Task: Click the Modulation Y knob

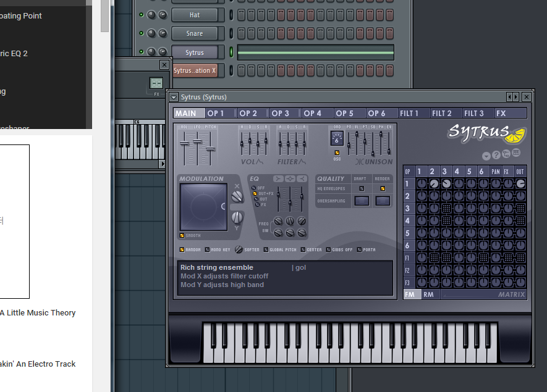Action: coord(237,217)
